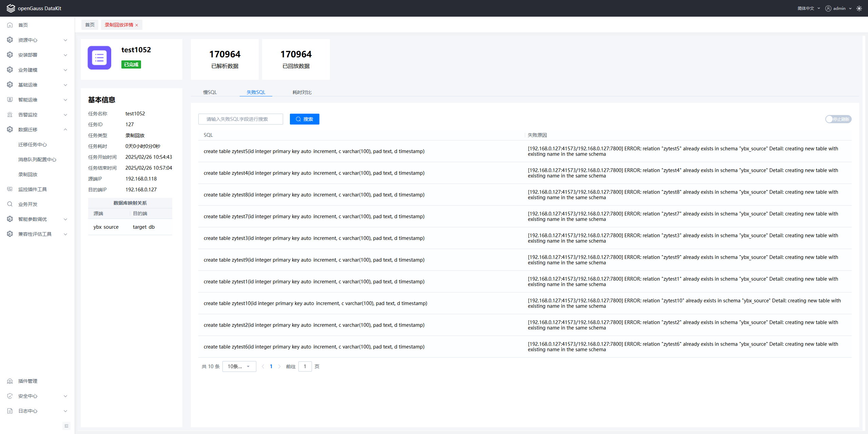Click the theme switch sun icon
Viewport: 868px width, 434px height.
859,8
